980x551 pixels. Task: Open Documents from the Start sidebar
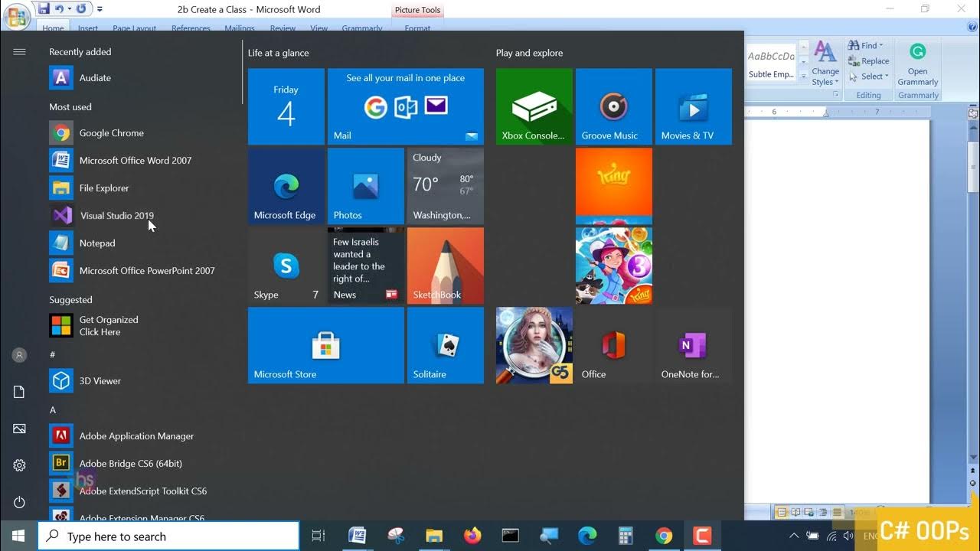coord(20,392)
